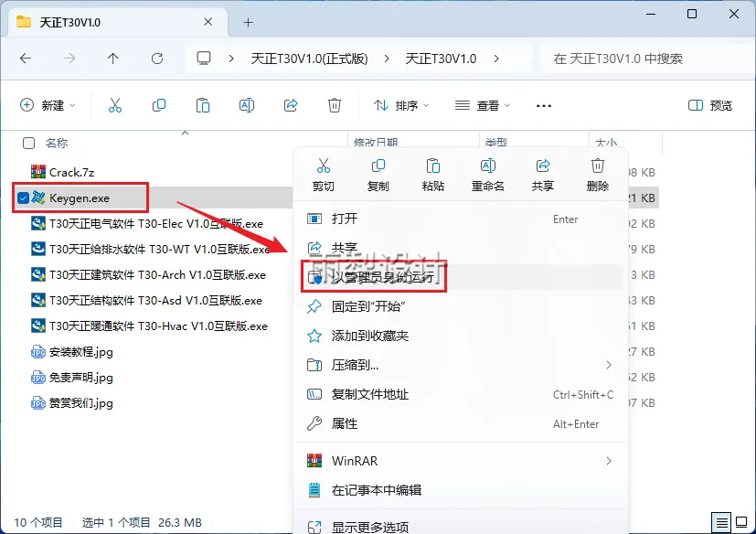This screenshot has width=756, height=534.
Task: Choose 打开 in the context menu
Action: coord(462,219)
